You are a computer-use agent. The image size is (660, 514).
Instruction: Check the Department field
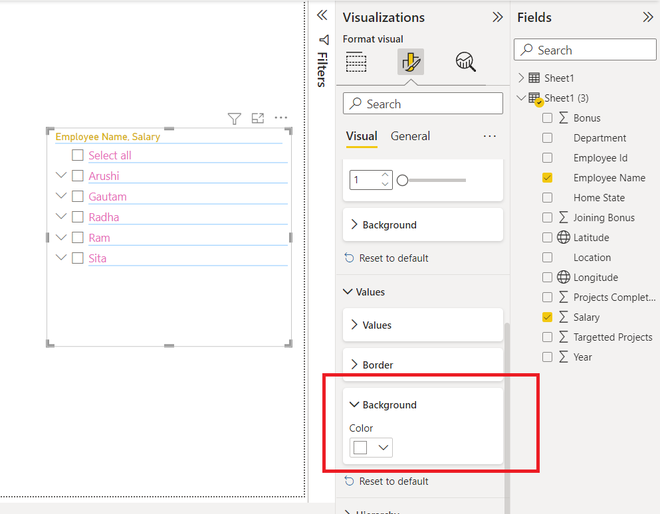coord(547,138)
